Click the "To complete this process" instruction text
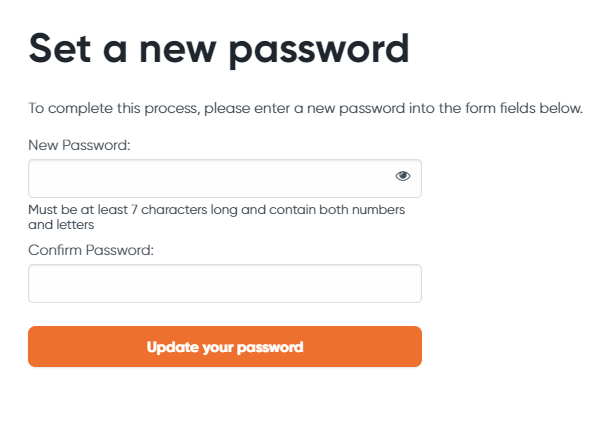Screen dimensions: 609x446 click(305, 108)
